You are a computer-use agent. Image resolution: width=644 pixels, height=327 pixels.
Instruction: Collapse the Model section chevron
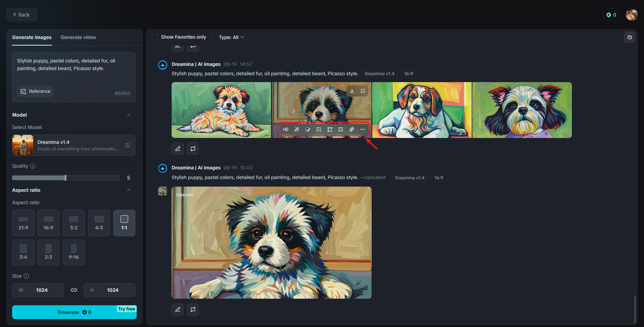click(x=128, y=115)
